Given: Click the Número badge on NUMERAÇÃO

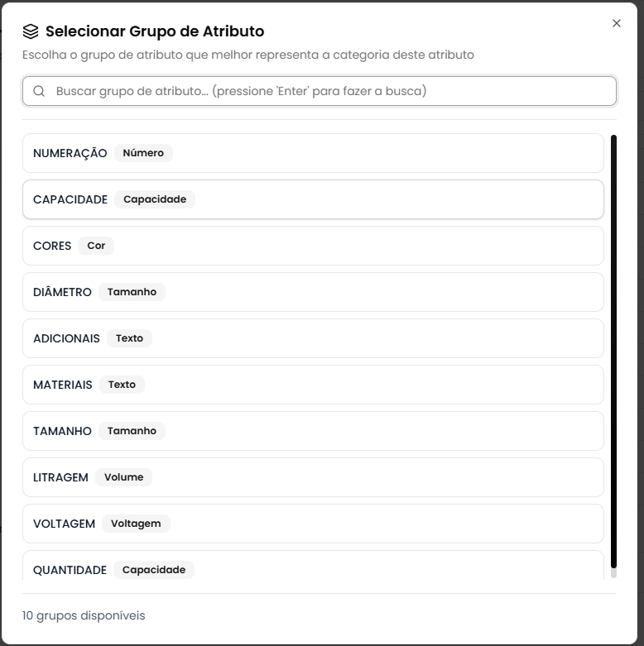Looking at the screenshot, I should pos(143,153).
